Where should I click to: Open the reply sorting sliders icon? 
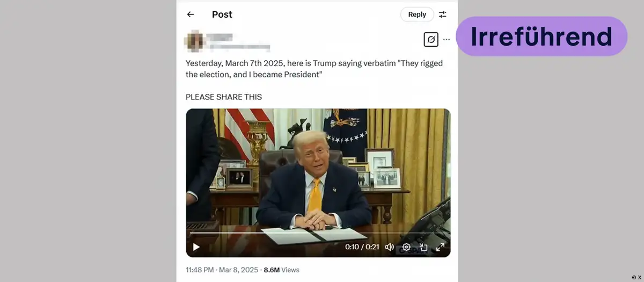[x=442, y=15]
